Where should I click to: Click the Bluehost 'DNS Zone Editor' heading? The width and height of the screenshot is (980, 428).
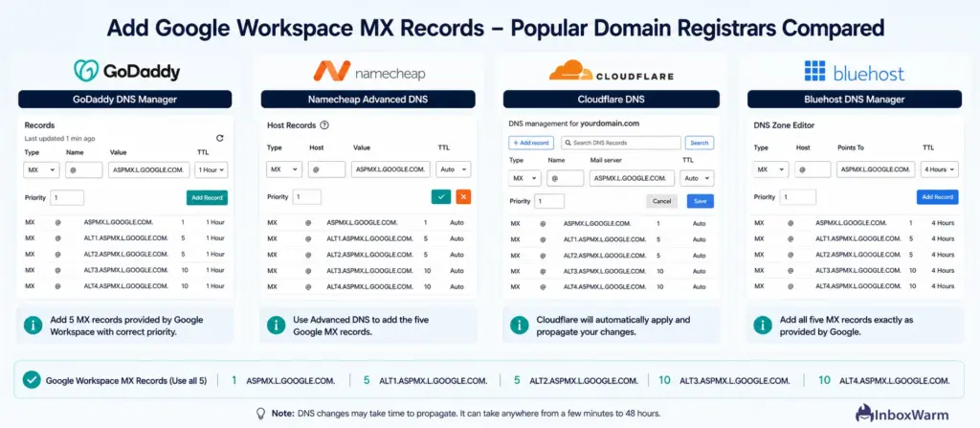click(x=784, y=125)
